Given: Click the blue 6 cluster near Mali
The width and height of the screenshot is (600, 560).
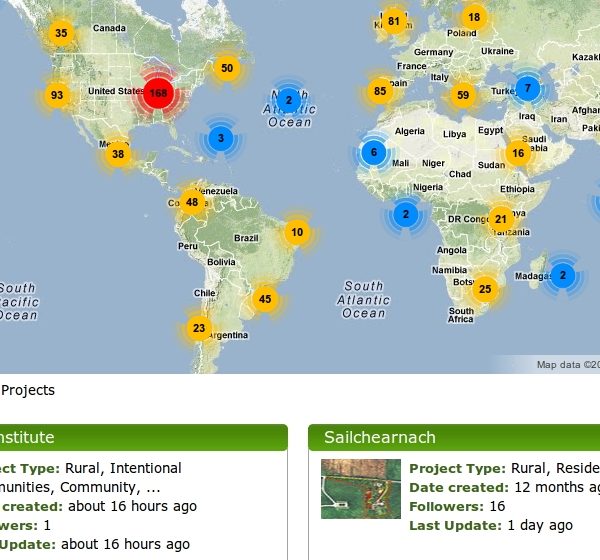Looking at the screenshot, I should tap(374, 152).
